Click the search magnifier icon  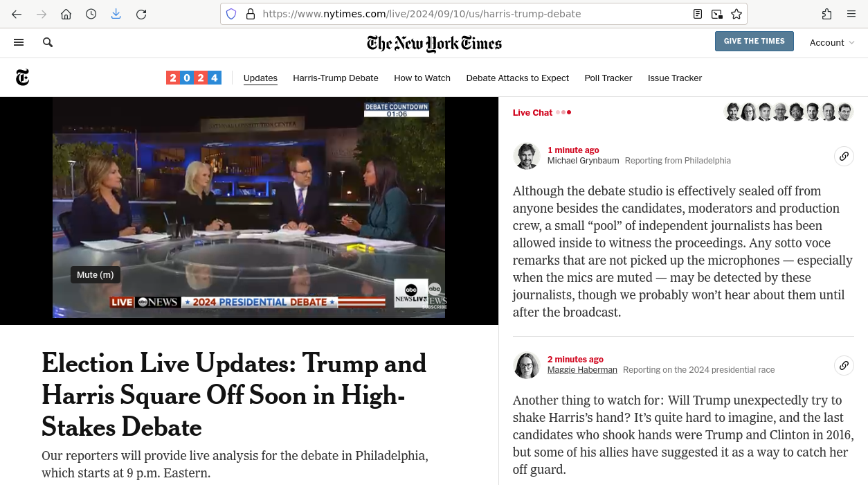click(x=48, y=42)
